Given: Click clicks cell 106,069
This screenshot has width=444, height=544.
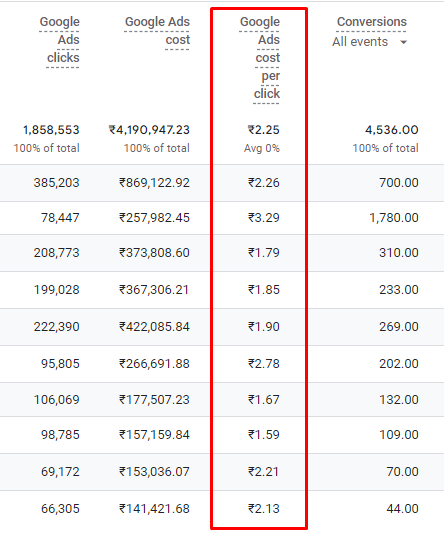Looking at the screenshot, I should (x=57, y=400).
